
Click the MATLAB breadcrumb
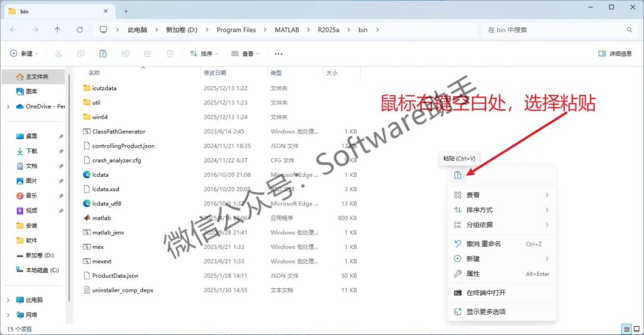tap(287, 30)
